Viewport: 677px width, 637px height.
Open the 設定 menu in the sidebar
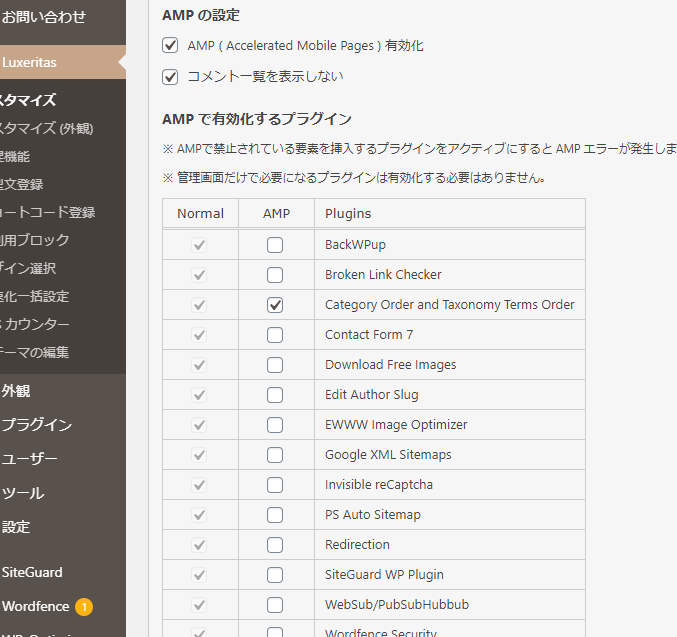(x=16, y=527)
